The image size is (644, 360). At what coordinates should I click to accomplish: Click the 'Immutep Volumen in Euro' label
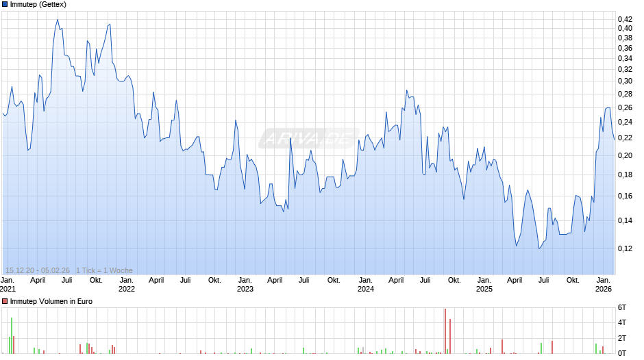(x=51, y=301)
